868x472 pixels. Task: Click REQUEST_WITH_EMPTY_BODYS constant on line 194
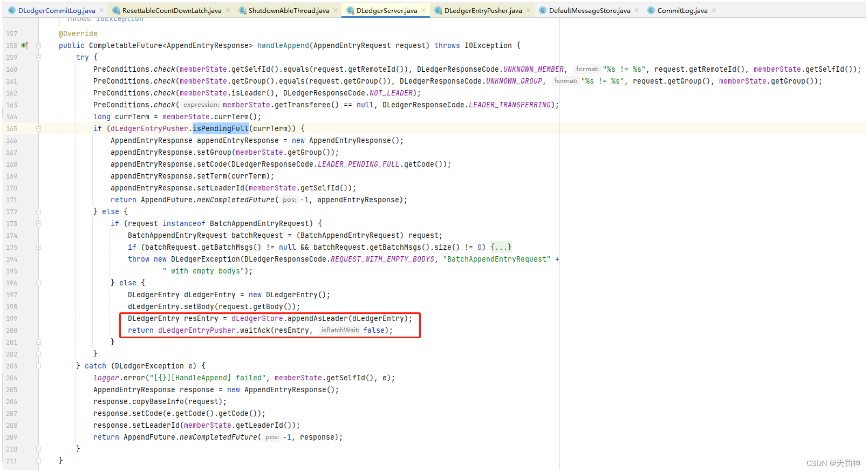click(x=382, y=259)
